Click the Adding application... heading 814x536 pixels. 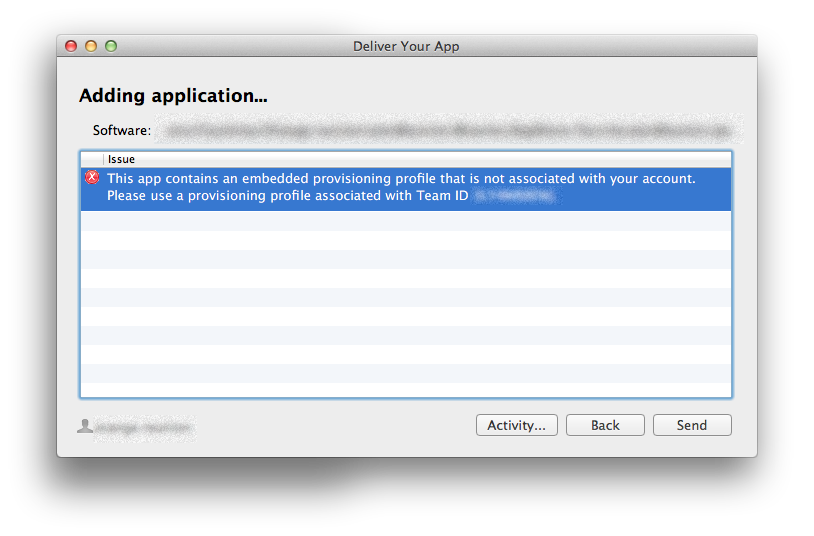(173, 96)
